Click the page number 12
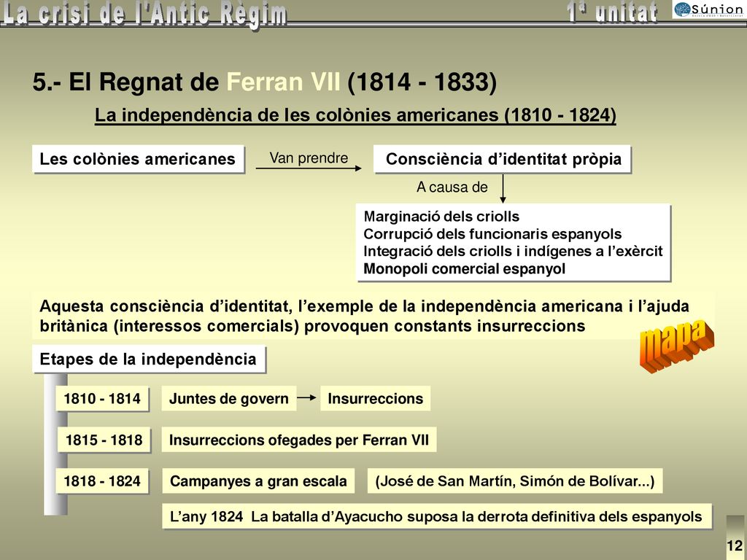747x560 pixels. pyautogui.click(x=734, y=545)
